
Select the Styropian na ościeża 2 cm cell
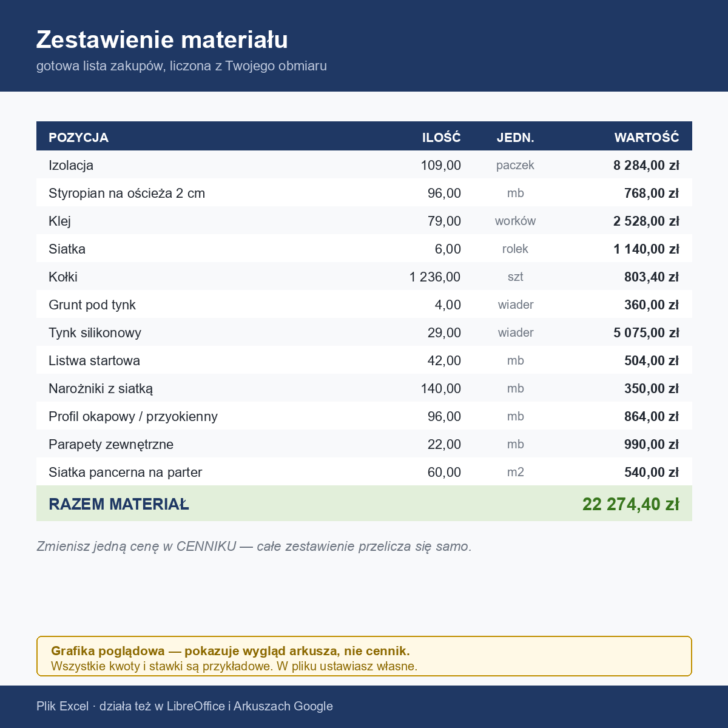click(127, 193)
